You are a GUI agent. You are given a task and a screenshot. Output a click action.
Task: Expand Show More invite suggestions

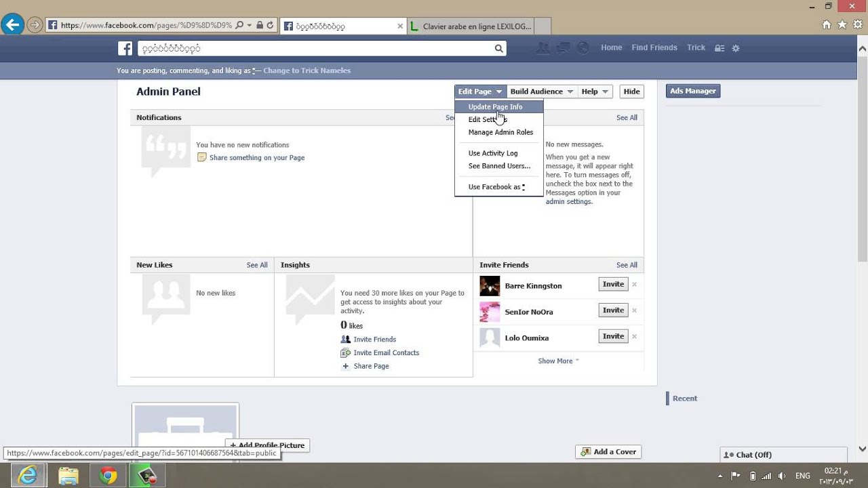coord(559,361)
